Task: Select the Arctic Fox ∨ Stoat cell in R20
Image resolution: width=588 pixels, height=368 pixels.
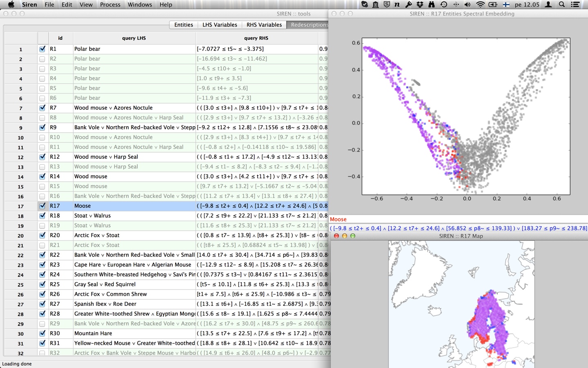Action: (134, 236)
